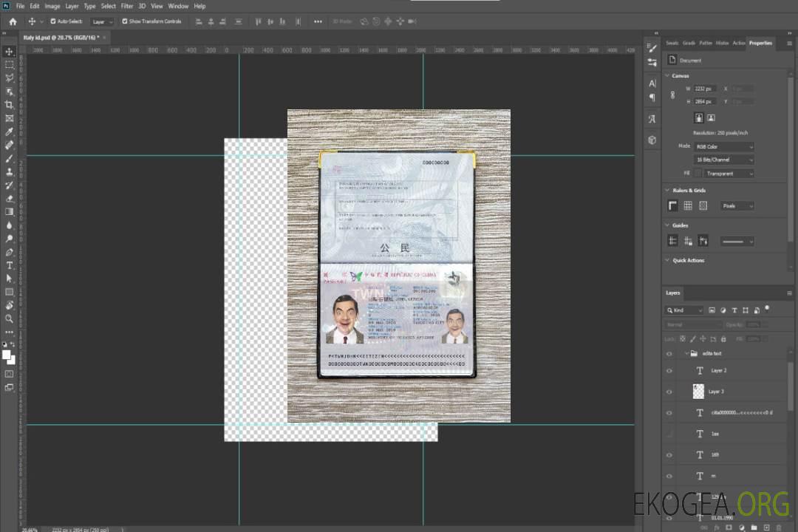Collapse the Canvas section

point(667,75)
